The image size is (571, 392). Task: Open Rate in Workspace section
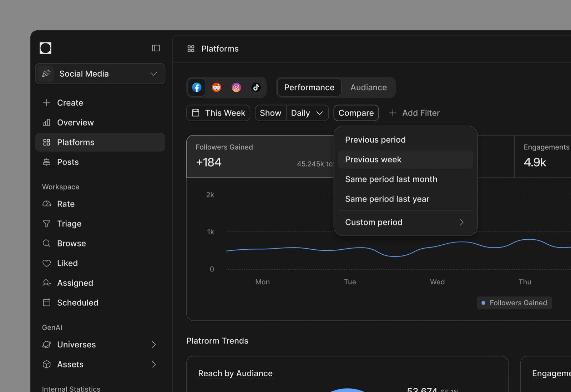pyautogui.click(x=100, y=204)
